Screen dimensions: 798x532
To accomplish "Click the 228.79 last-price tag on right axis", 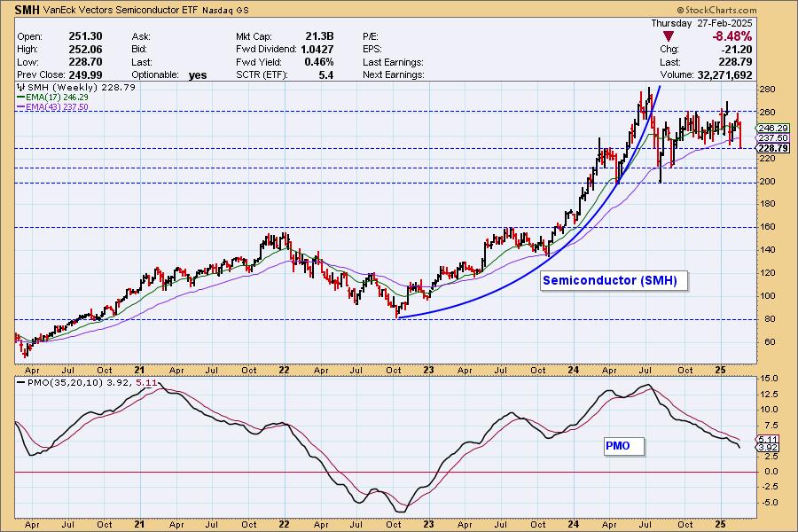I will coord(773,148).
